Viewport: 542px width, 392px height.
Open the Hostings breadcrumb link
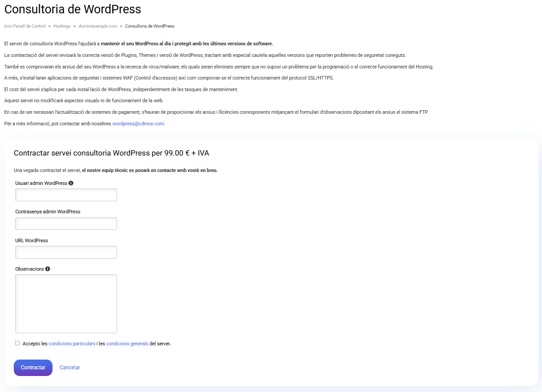[x=62, y=26]
